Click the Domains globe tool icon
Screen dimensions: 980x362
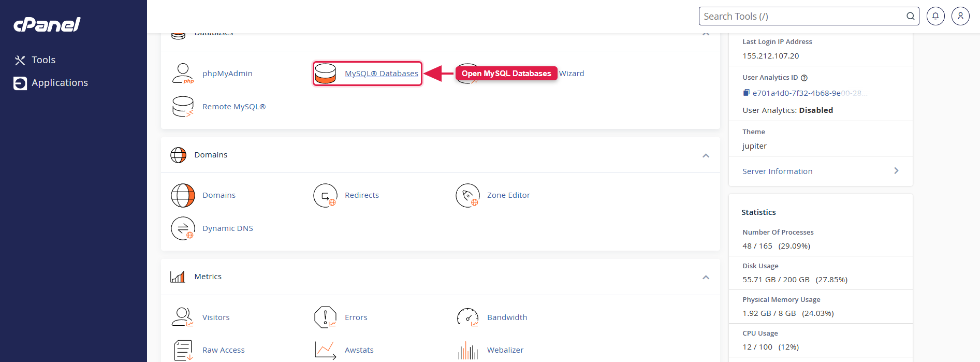coord(183,195)
